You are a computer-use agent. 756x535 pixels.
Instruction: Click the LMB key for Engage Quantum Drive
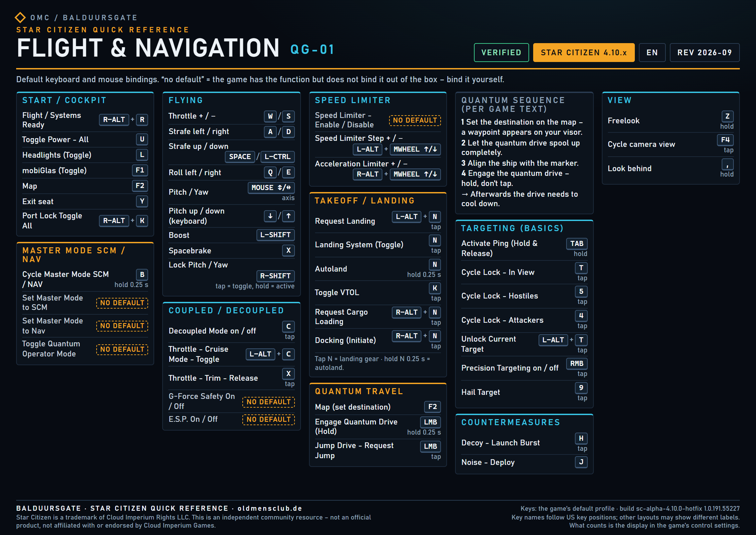tap(431, 422)
